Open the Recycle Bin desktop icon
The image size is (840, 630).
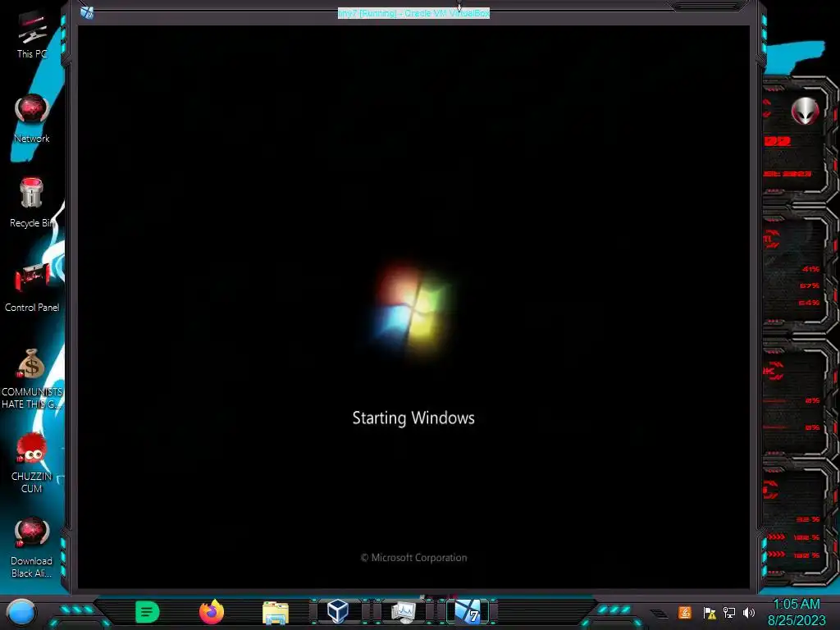(32, 203)
